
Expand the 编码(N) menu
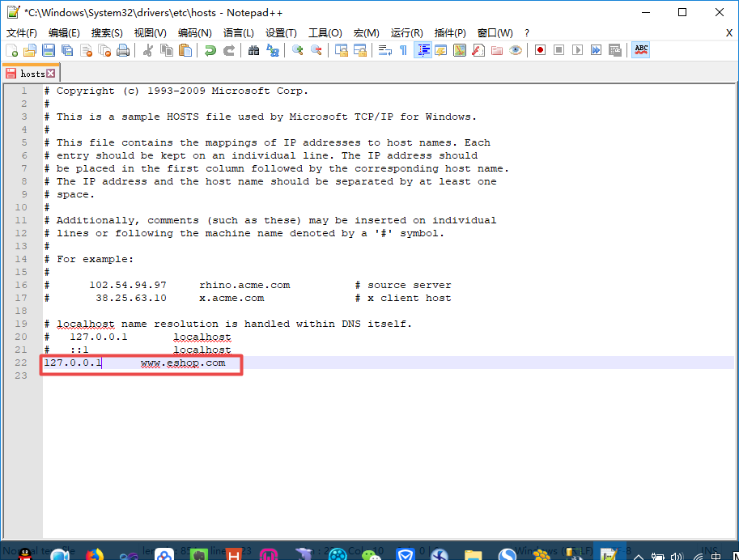(x=194, y=33)
